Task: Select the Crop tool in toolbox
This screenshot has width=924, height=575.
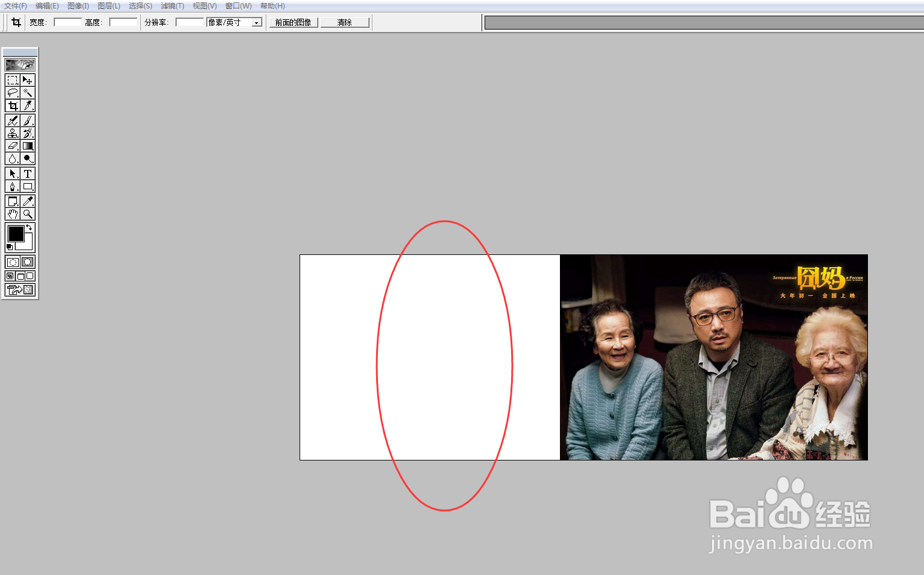Action: click(x=13, y=105)
